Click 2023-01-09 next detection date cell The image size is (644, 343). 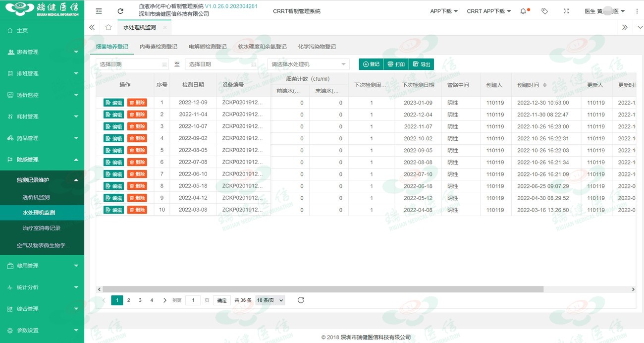click(x=418, y=103)
